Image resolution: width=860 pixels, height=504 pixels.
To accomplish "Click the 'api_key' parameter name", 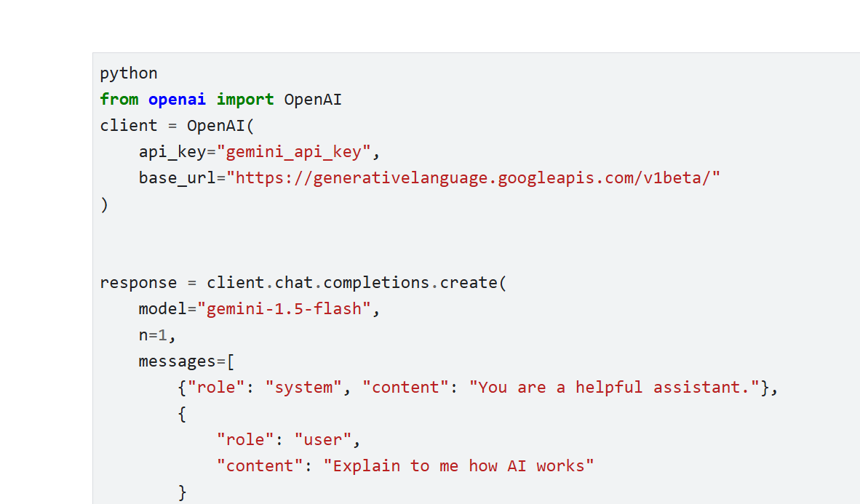I will point(172,152).
